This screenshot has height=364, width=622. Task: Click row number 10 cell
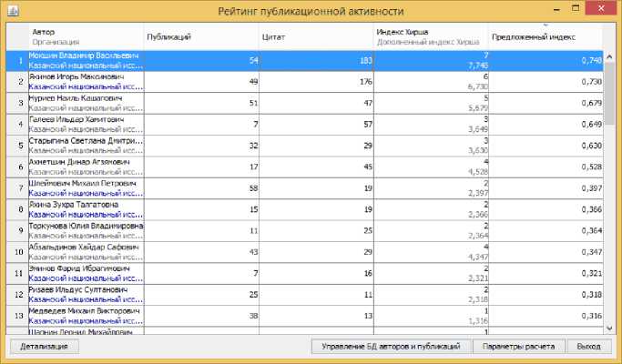[x=17, y=252]
